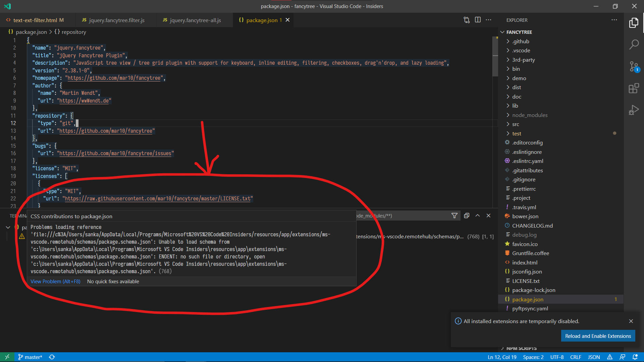Expand the demo folder

pyautogui.click(x=519, y=78)
